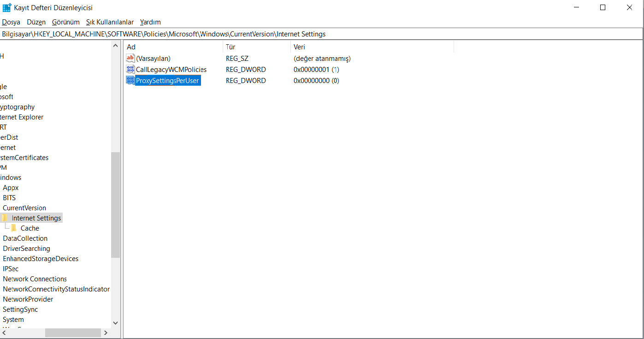Click the tree pane scroll right arrow
Viewport: 644px width, 339px height.
106,333
